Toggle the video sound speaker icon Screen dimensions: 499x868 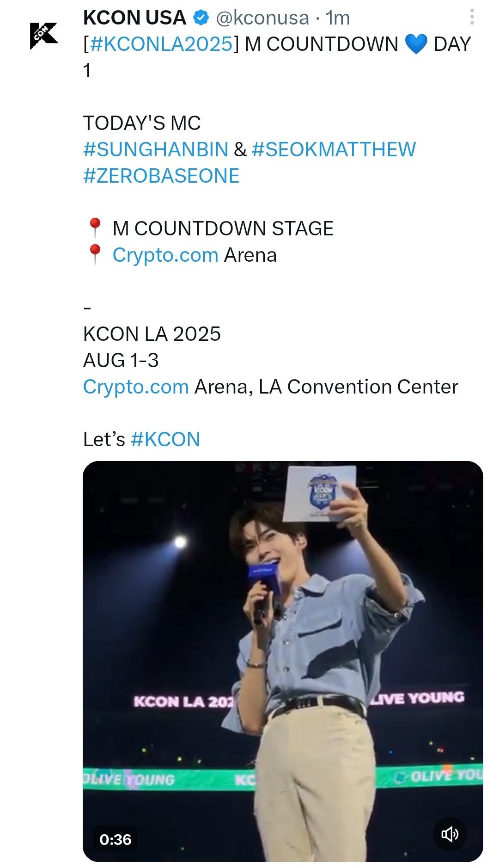coord(450,834)
